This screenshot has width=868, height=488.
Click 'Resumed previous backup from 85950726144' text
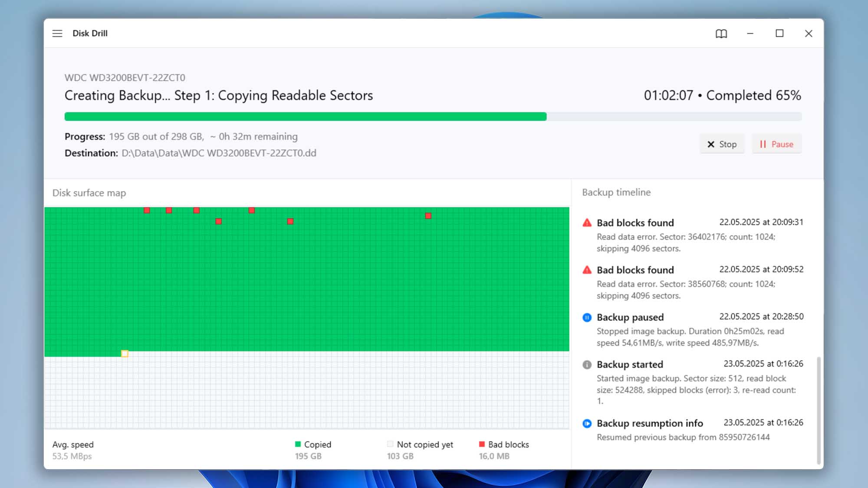click(683, 437)
